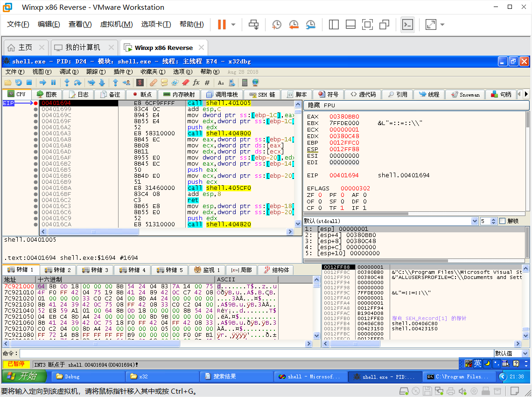Open the 调试(D) menu in x32dbg

click(x=69, y=72)
